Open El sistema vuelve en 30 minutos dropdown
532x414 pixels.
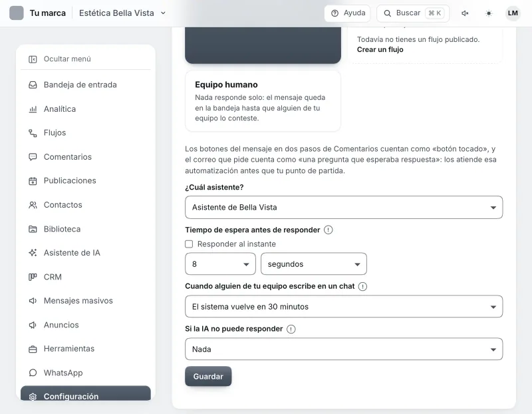tap(344, 306)
